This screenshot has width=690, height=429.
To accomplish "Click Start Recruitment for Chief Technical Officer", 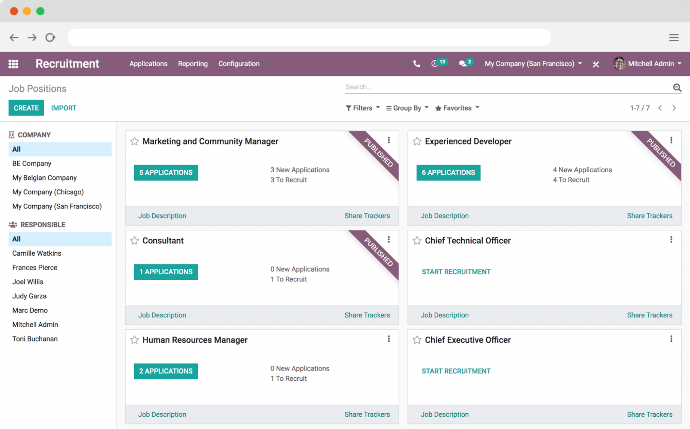I will tap(456, 272).
